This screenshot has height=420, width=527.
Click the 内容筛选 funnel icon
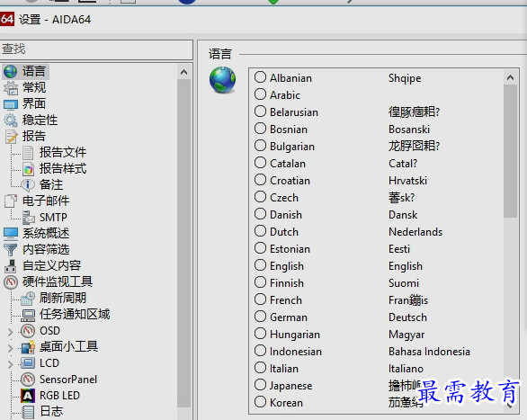click(10, 250)
